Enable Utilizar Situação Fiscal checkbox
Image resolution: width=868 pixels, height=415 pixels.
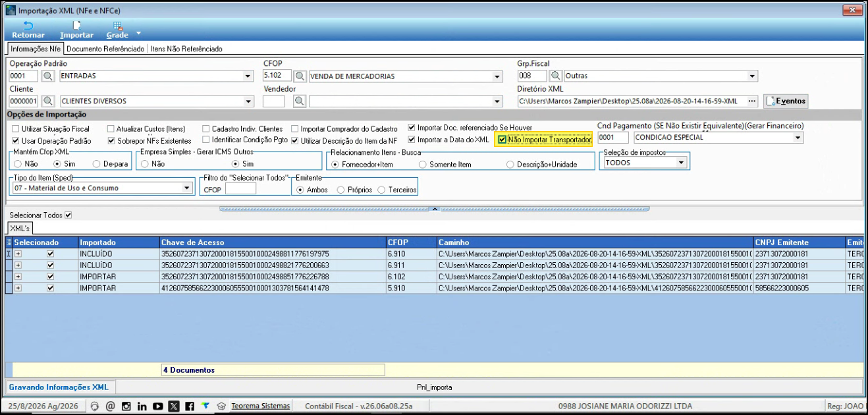click(16, 129)
